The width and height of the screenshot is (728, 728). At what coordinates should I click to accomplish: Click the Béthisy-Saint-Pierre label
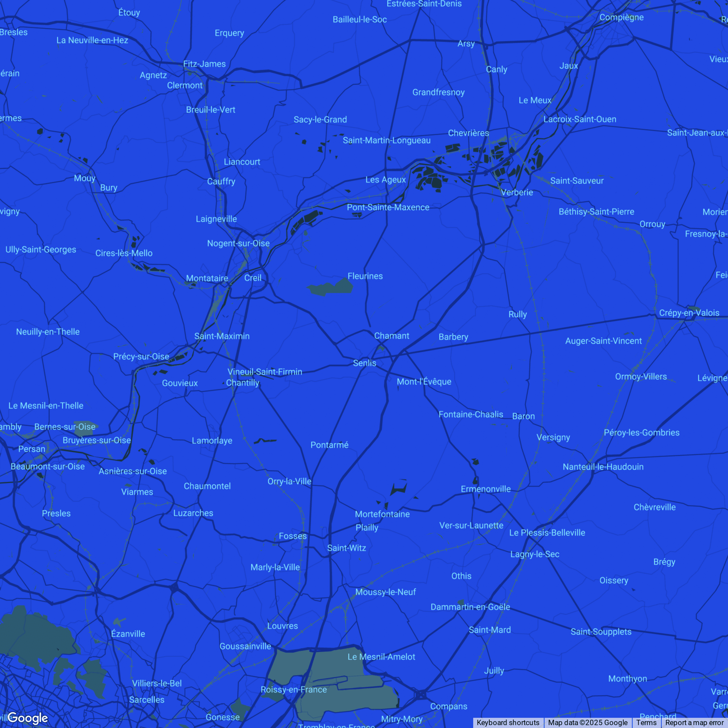pos(596,211)
